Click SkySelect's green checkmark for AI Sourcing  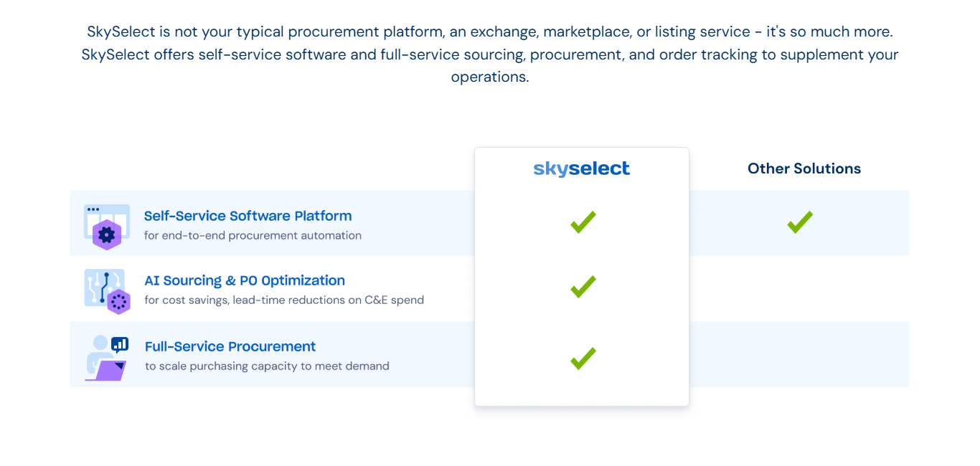click(x=583, y=287)
